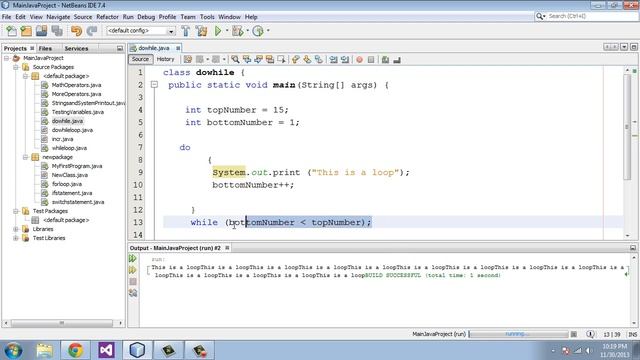Select whileloop.java in the project tree

click(69, 148)
